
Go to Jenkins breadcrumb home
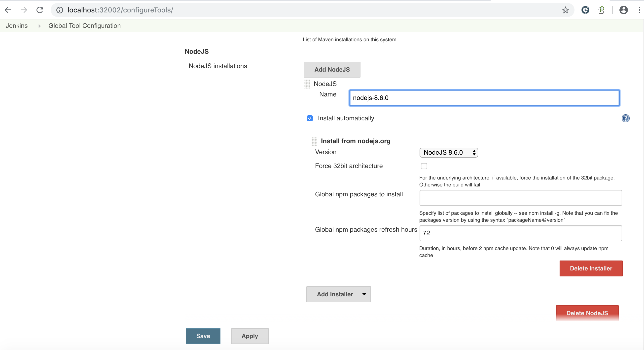16,26
